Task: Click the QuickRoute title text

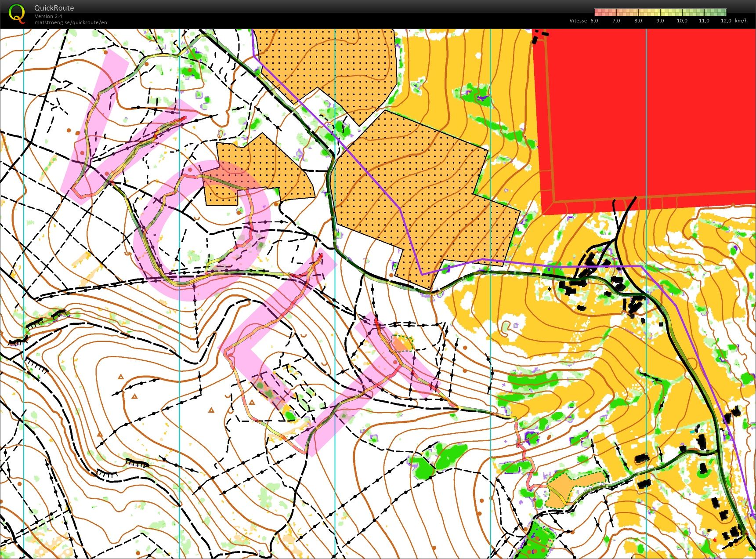Action: pyautogui.click(x=53, y=7)
